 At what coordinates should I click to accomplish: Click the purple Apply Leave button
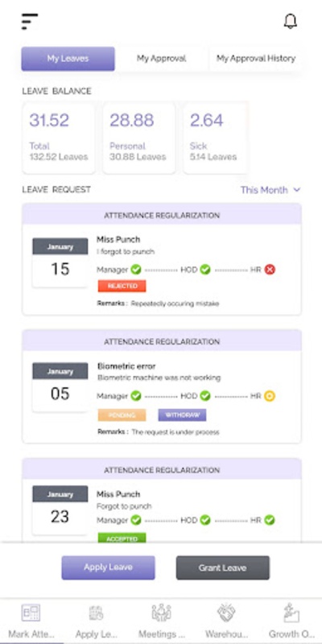pyautogui.click(x=108, y=568)
